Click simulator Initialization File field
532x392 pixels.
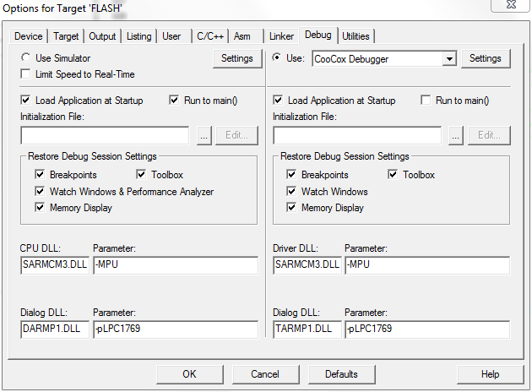[105, 135]
